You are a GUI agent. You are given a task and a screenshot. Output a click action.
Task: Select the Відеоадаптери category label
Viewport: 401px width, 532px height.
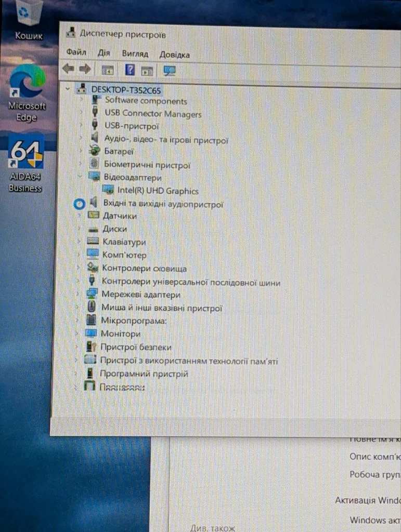point(133,178)
